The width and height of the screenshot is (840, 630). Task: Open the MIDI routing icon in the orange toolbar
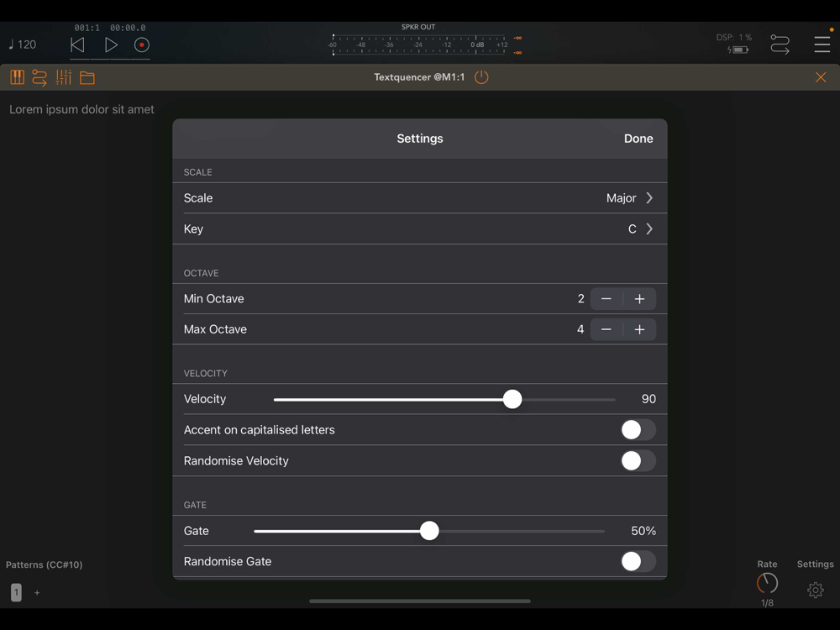click(x=39, y=77)
